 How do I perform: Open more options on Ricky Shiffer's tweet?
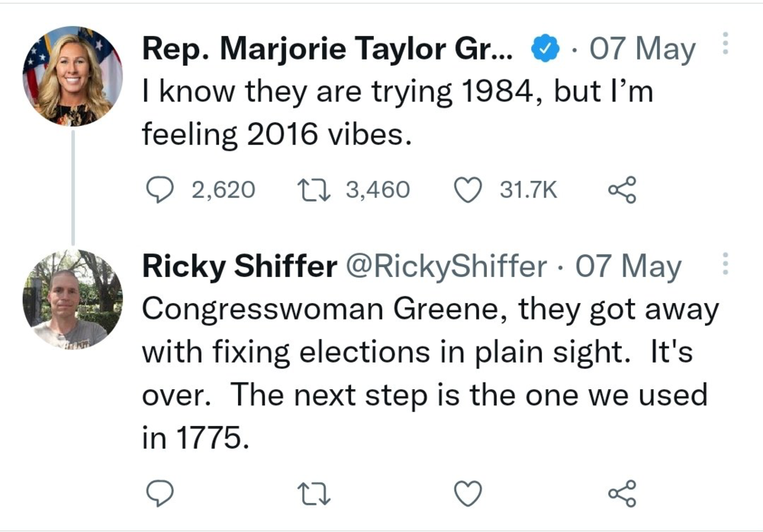[x=724, y=263]
